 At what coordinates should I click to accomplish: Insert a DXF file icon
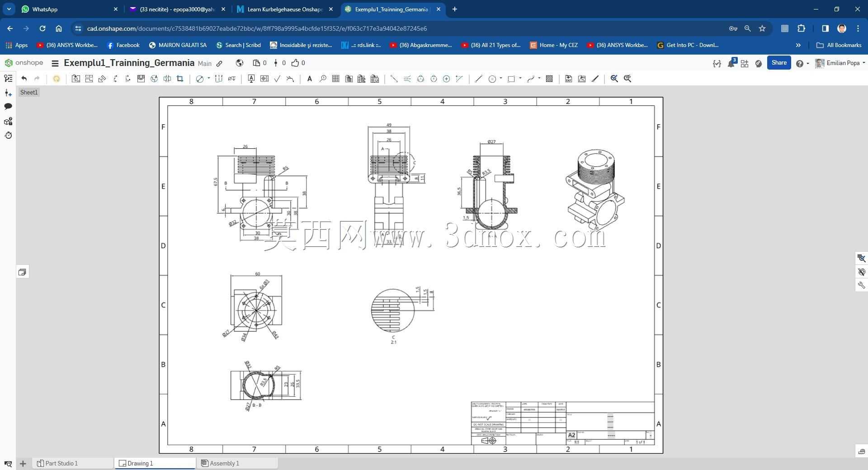[x=569, y=79]
